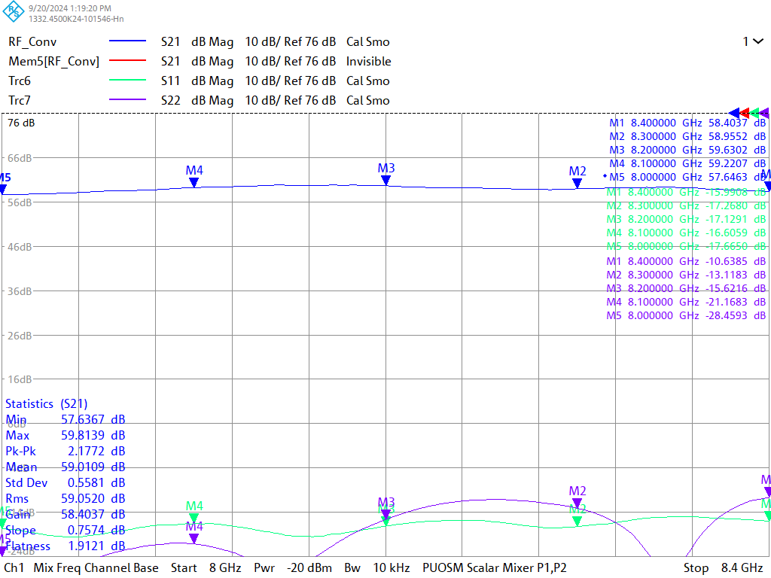771x578 pixels.
Task: Select blue M2 marker on S21 trace
Action: click(x=577, y=183)
